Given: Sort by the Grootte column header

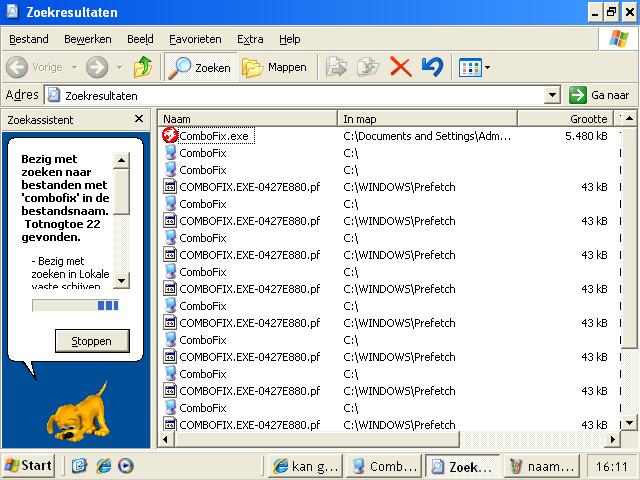Looking at the screenshot, I should pyautogui.click(x=565, y=119).
